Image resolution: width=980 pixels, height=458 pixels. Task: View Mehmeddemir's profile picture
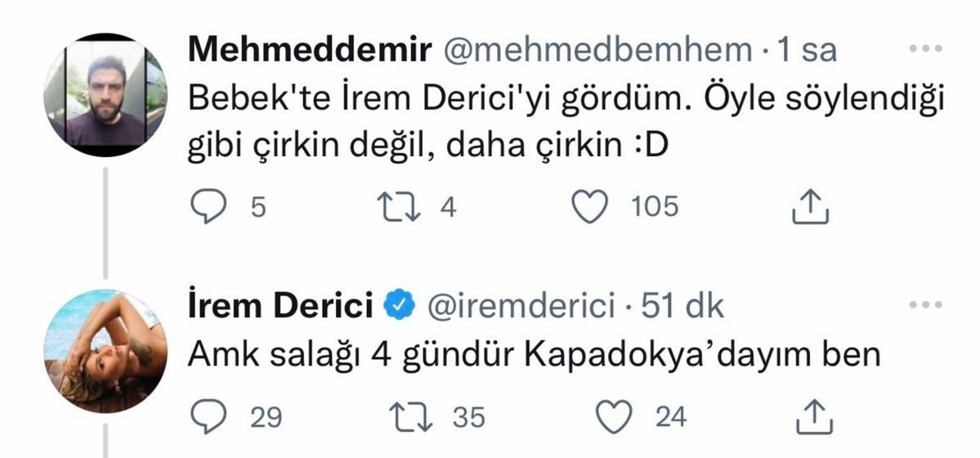[x=105, y=96]
